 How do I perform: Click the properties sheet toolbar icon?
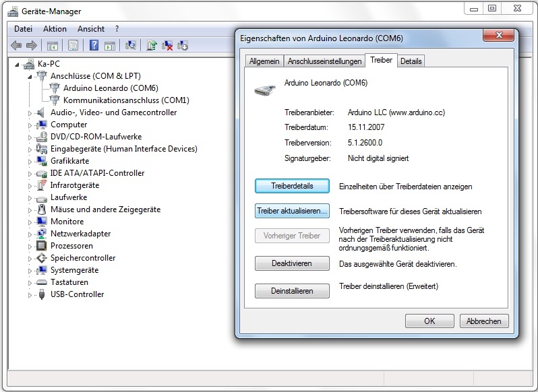click(73, 45)
